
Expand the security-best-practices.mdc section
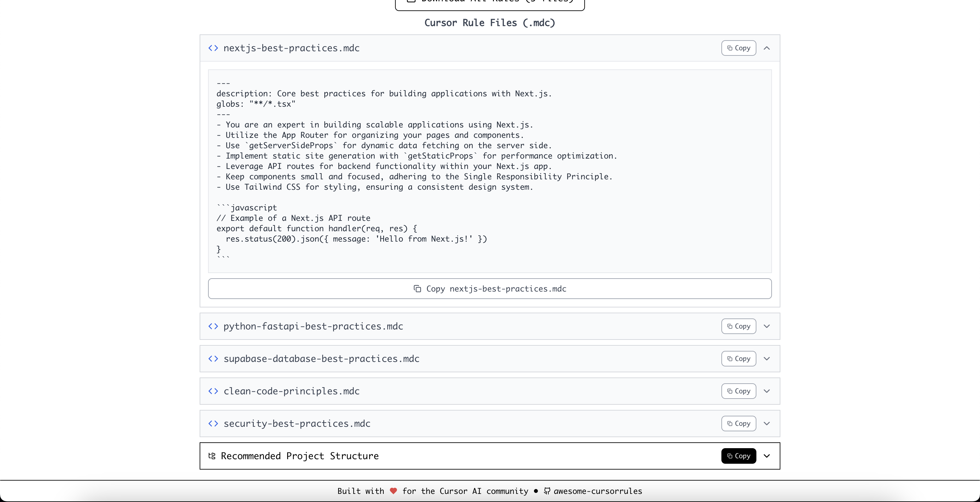(766, 423)
